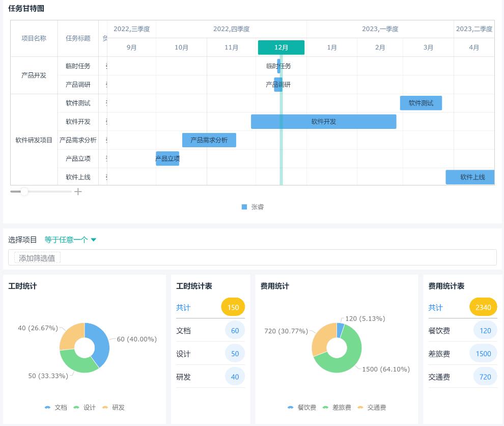This screenshot has width=504, height=426.
Task: Click the 2023,一季度 quarter header
Action: (380, 29)
